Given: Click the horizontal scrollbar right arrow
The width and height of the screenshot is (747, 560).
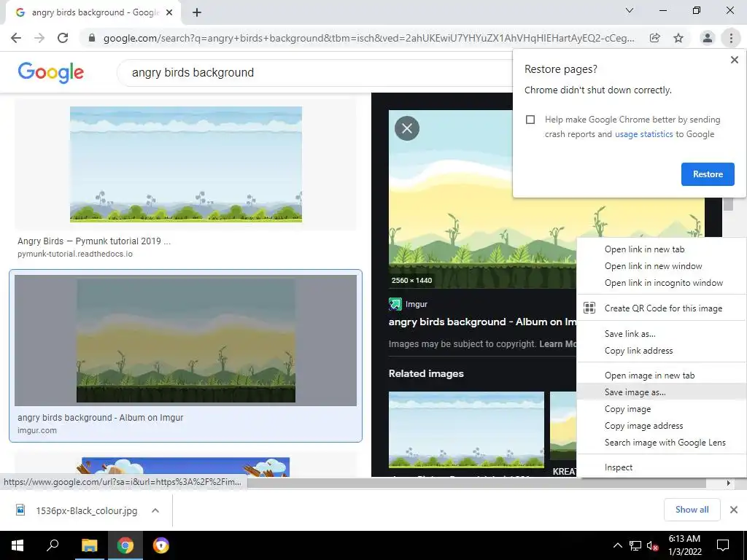Looking at the screenshot, I should click(728, 483).
